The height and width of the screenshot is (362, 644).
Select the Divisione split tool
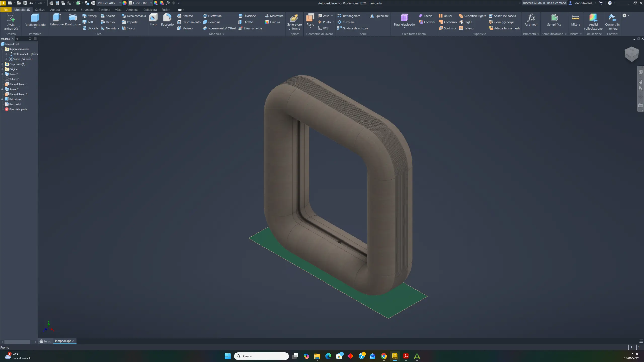pos(247,16)
